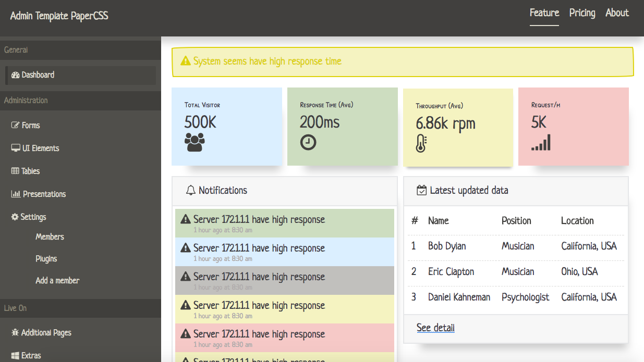Screen dimensions: 644x362
Task: Go to the Pricing navigation item
Action: pos(582,13)
